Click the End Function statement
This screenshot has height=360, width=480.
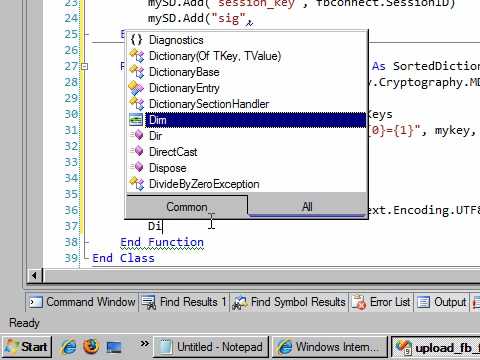tap(162, 242)
